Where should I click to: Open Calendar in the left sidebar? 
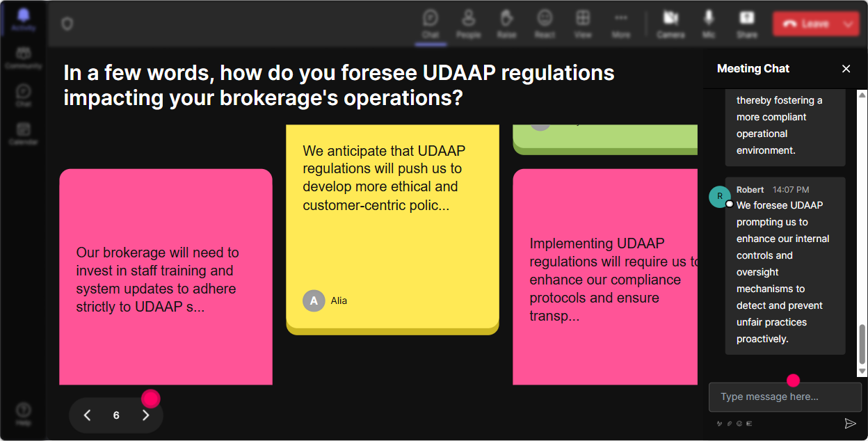(24, 134)
